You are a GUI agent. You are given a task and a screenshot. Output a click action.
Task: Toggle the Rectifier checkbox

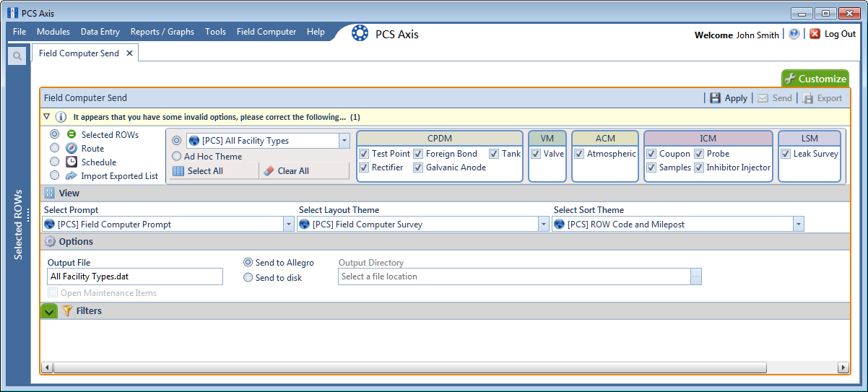point(364,167)
